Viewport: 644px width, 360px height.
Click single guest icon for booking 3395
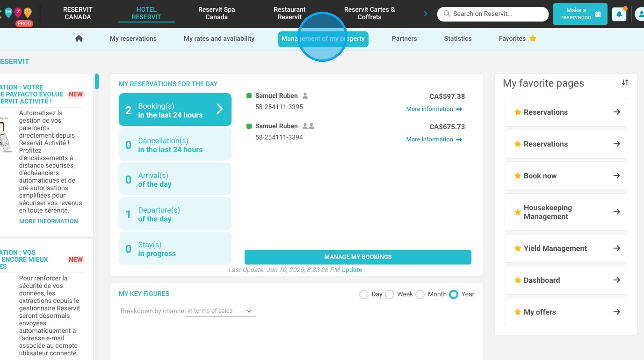[305, 96]
